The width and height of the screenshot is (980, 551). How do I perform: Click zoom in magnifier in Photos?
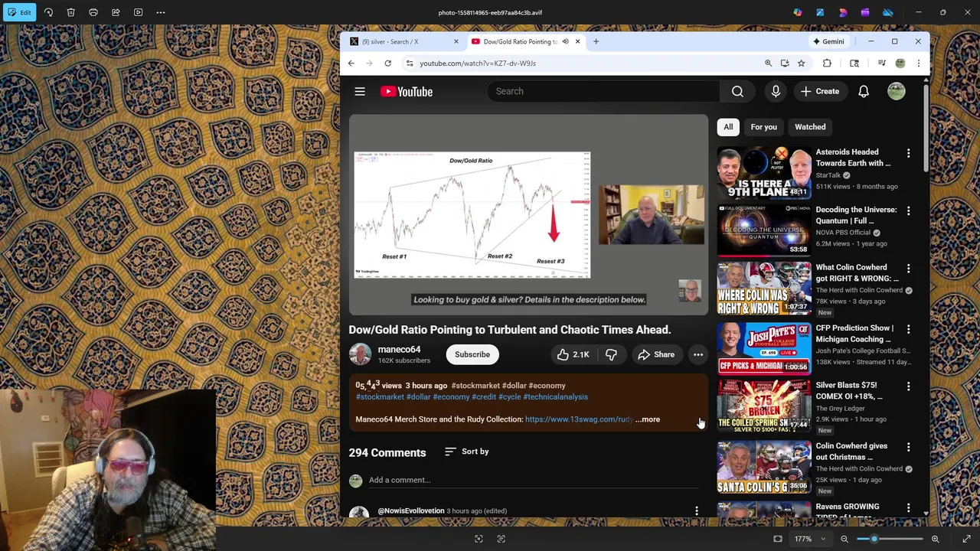935,539
